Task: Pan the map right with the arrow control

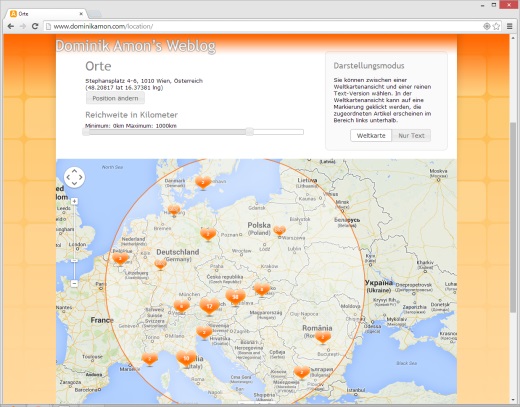Action: [x=80, y=177]
